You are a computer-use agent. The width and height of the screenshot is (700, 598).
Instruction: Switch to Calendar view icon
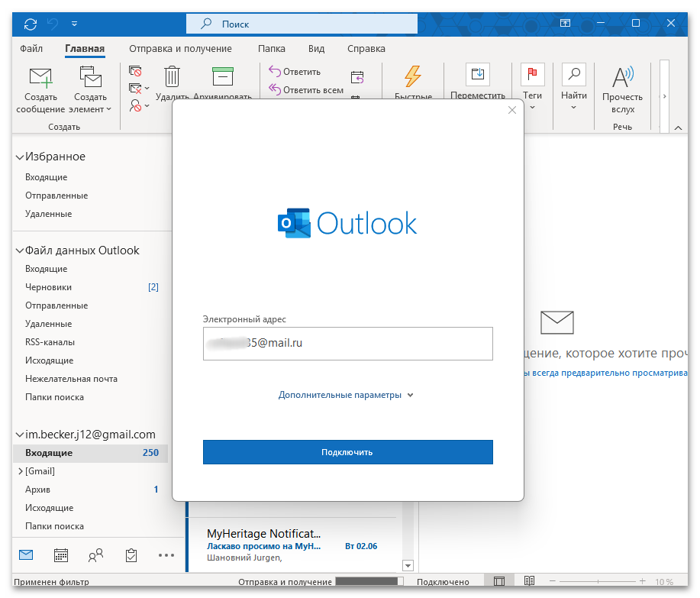pos(61,555)
